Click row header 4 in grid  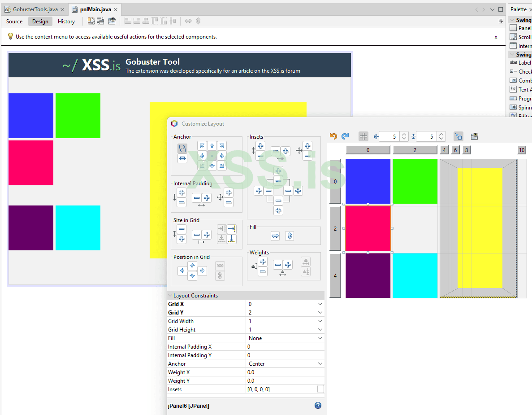pyautogui.click(x=335, y=275)
